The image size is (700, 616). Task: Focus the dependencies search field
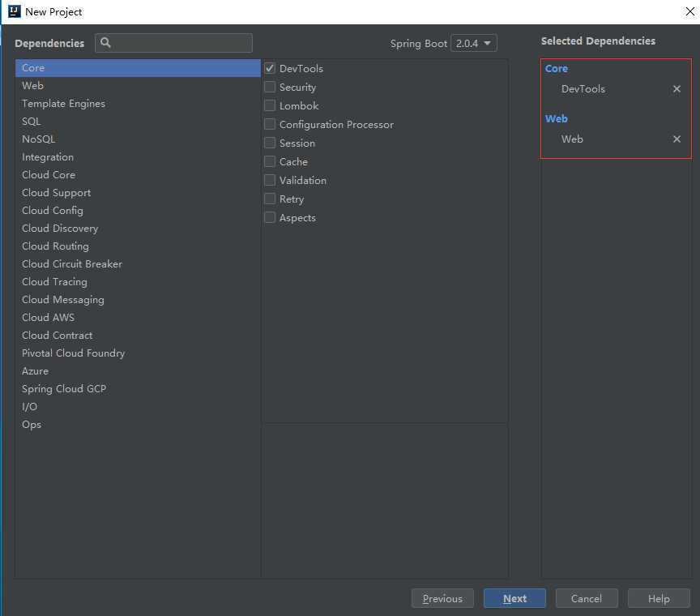tap(173, 43)
